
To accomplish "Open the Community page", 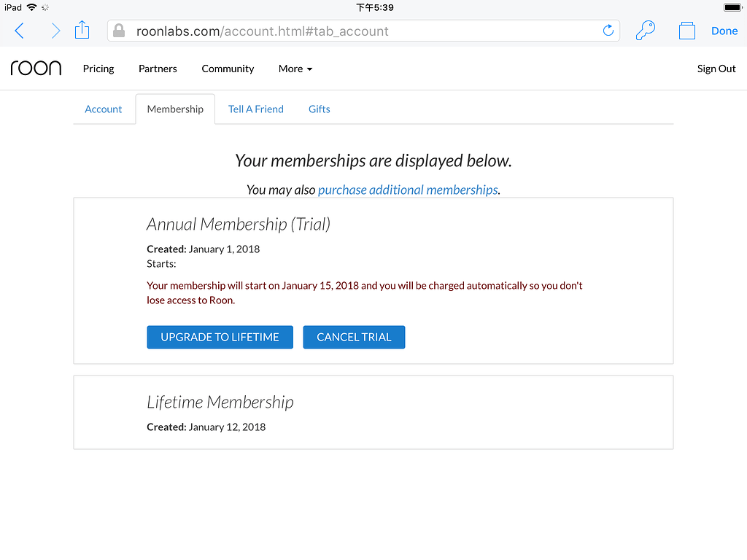I will [x=228, y=68].
